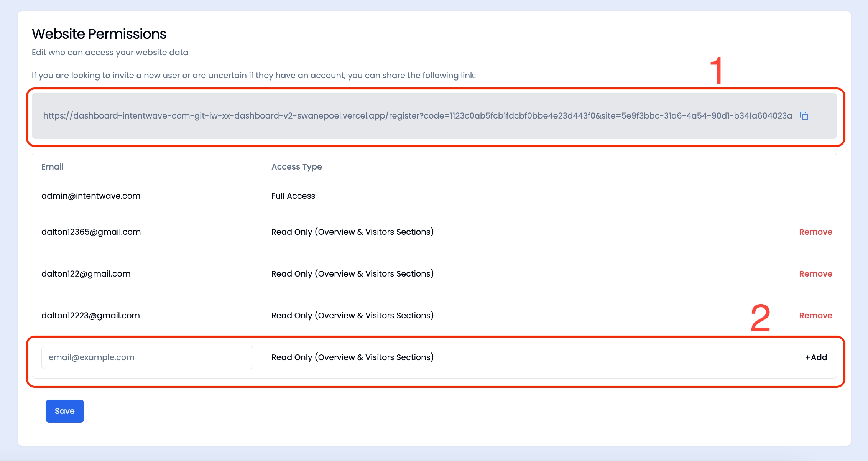Screen dimensions: 868x461
Task: Click +Add to add new email
Action: 816,357
